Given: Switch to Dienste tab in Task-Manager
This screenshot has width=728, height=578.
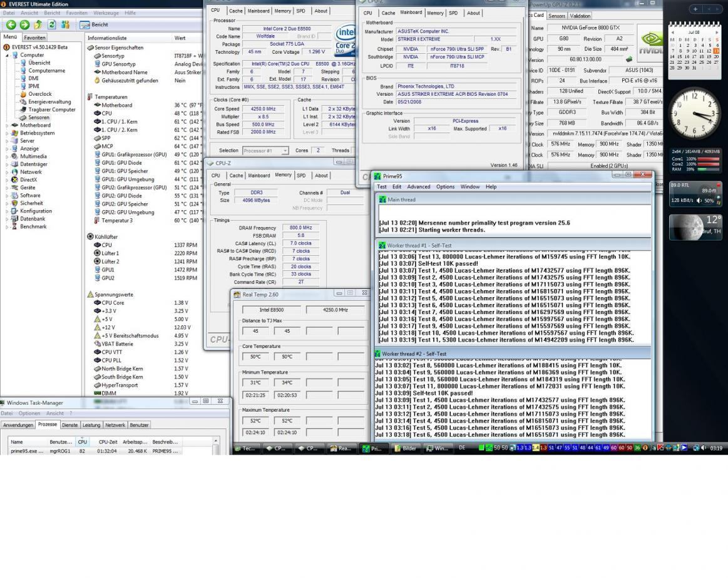Looking at the screenshot, I should point(69,425).
